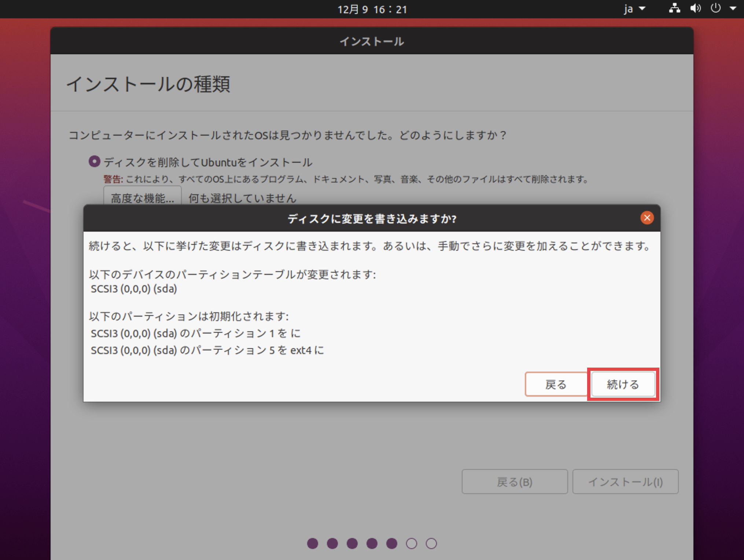Click the fifth filled progress dot
744x560 pixels.
click(x=392, y=544)
